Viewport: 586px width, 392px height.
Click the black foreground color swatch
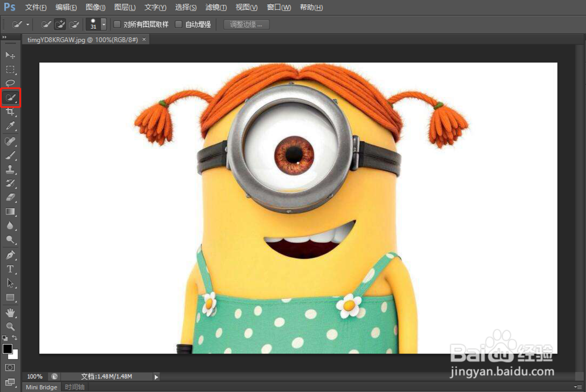[8, 348]
